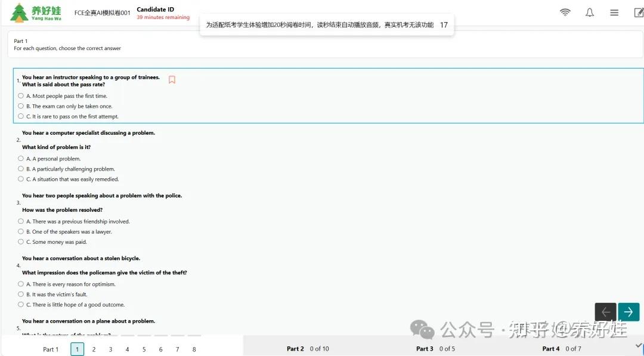
Task: Select option A, every reason for optimism
Action: [x=21, y=284]
